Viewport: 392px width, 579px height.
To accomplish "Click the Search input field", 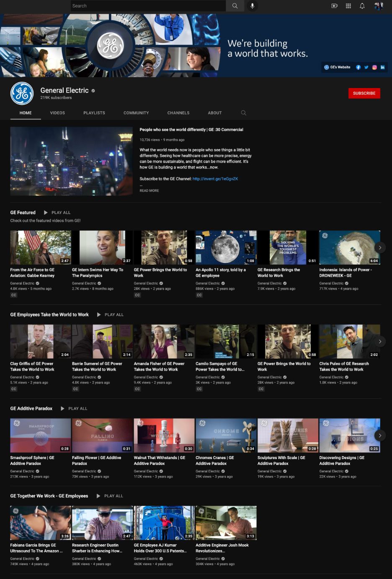I will (x=148, y=6).
